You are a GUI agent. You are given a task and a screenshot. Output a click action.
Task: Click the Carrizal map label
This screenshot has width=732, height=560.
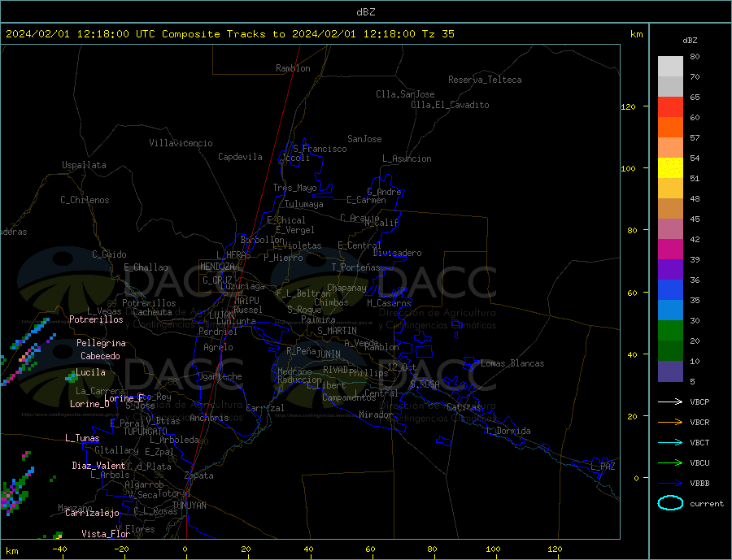[265, 408]
